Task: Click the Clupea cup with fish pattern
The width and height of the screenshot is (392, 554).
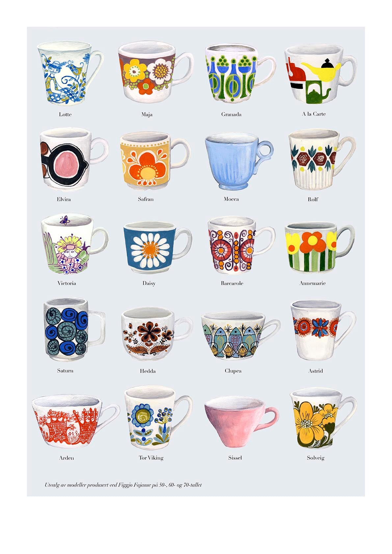Action: pyautogui.click(x=240, y=336)
